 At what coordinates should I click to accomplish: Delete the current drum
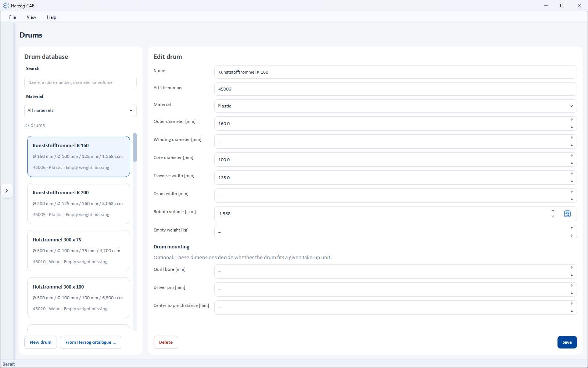coord(166,342)
